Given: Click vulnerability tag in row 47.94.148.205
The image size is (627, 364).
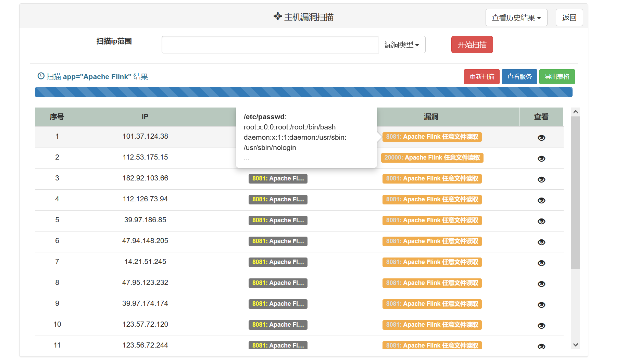Looking at the screenshot, I should (x=432, y=241).
